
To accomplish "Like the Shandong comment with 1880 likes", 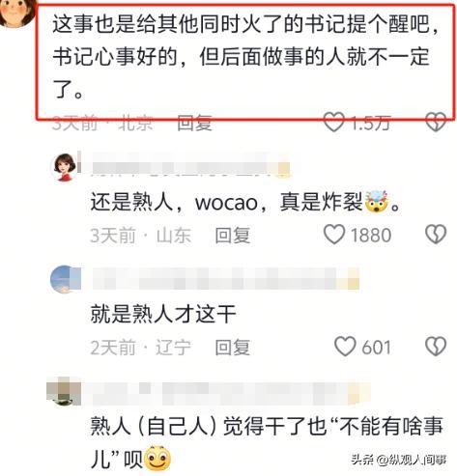I will 334,235.
